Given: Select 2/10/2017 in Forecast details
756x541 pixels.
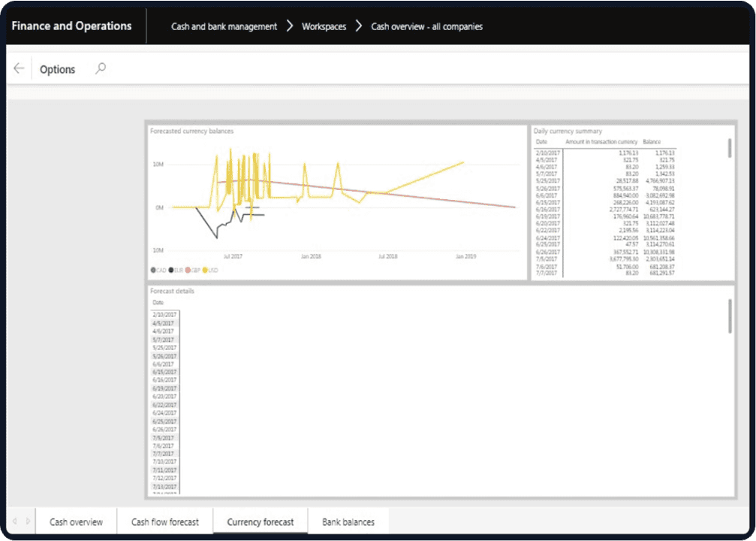Looking at the screenshot, I should click(164, 315).
